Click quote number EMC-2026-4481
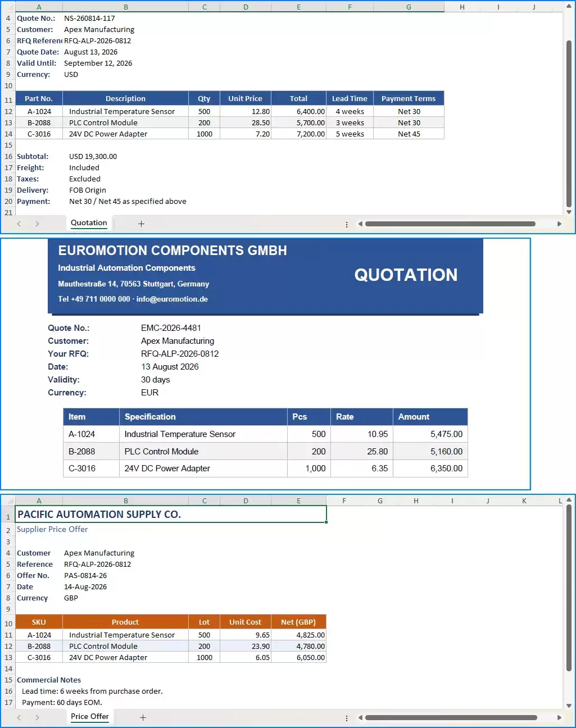 (171, 328)
